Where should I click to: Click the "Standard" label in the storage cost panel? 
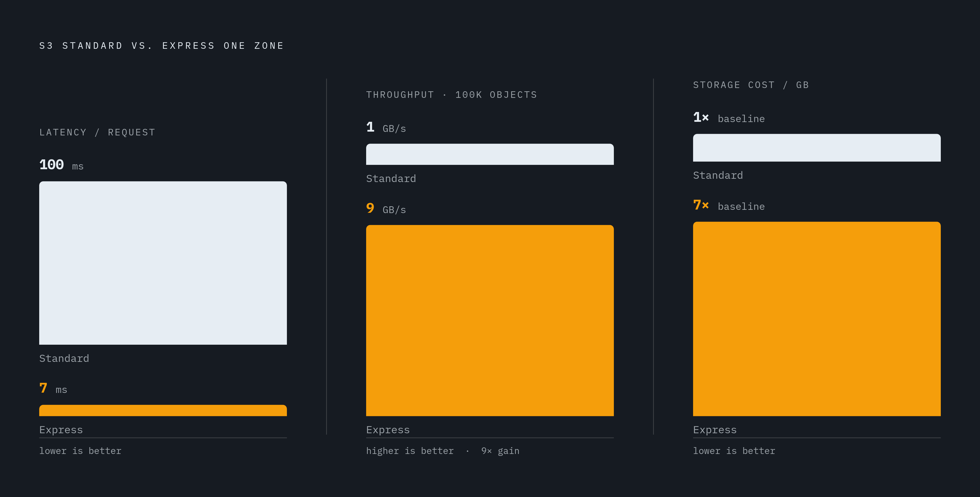click(x=718, y=175)
